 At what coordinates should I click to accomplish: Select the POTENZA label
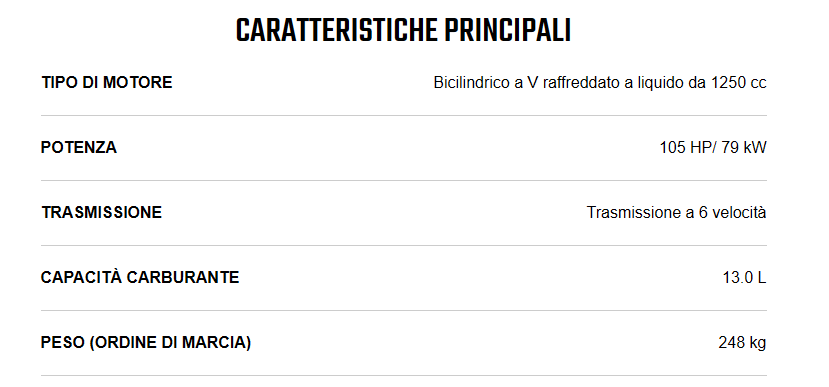coord(79,148)
